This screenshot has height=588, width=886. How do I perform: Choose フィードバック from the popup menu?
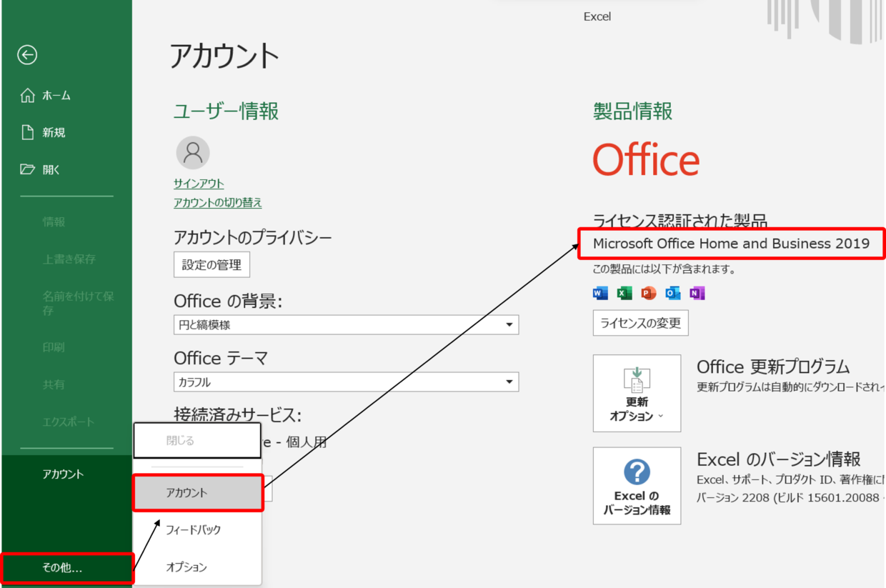pyautogui.click(x=194, y=530)
